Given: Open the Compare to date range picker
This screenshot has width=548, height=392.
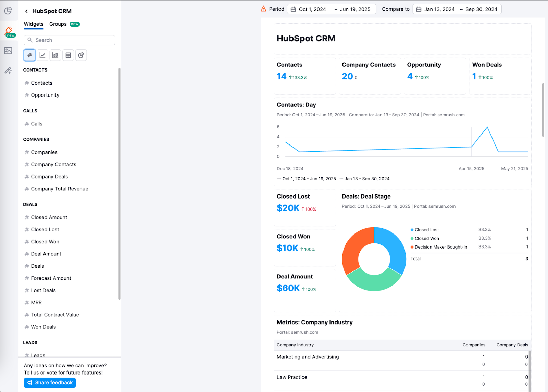Looking at the screenshot, I should tap(457, 9).
